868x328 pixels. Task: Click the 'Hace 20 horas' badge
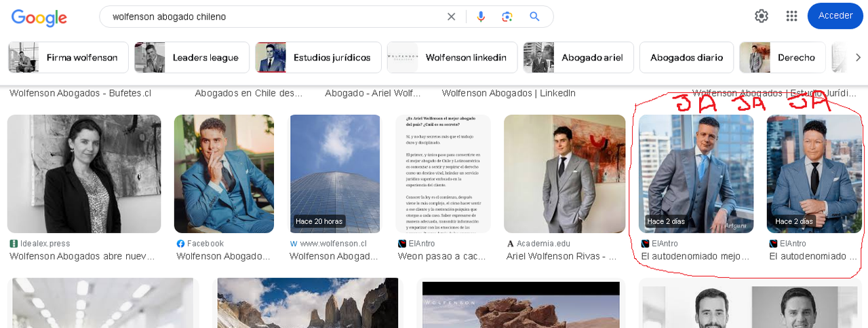tap(319, 221)
